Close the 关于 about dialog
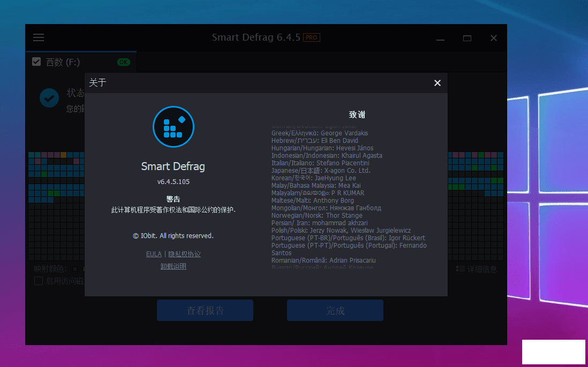Screen dimensions: 588x367 pos(437,83)
